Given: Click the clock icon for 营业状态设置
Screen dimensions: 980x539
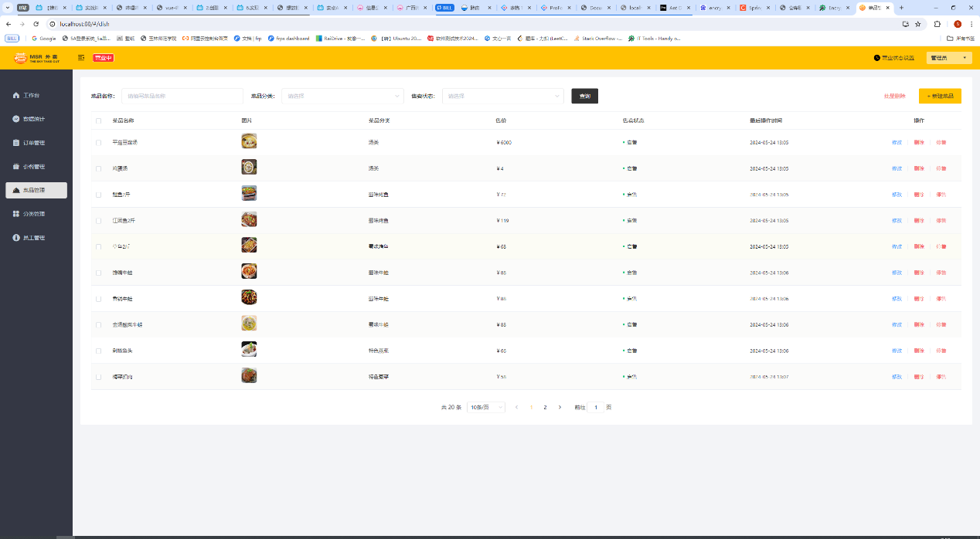Looking at the screenshot, I should pos(876,58).
